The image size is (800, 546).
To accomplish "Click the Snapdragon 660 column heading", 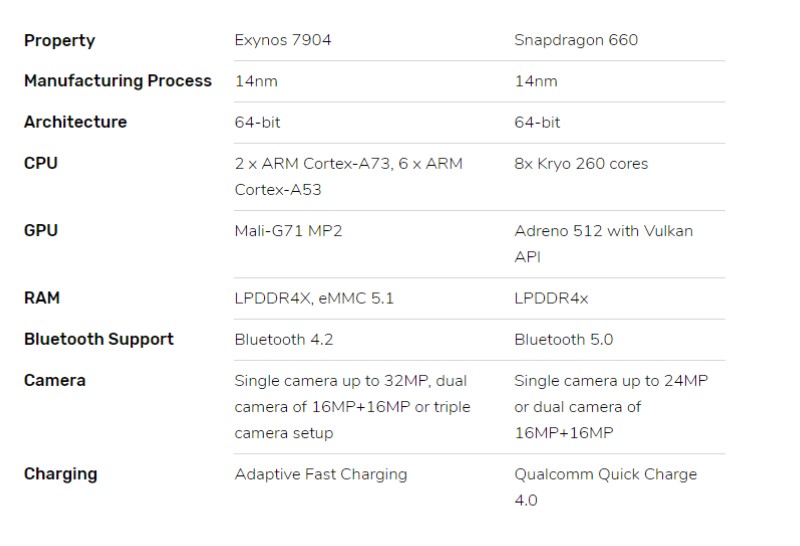I will 576,41.
